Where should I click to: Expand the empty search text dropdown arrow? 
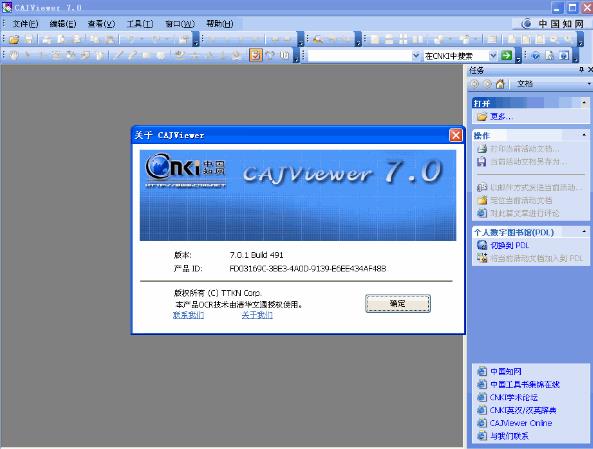coord(416,56)
